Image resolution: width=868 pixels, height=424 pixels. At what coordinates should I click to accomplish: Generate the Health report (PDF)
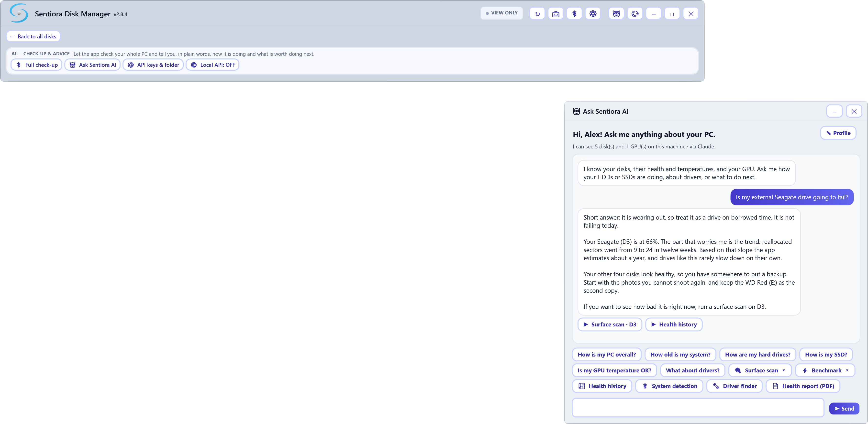[803, 386]
